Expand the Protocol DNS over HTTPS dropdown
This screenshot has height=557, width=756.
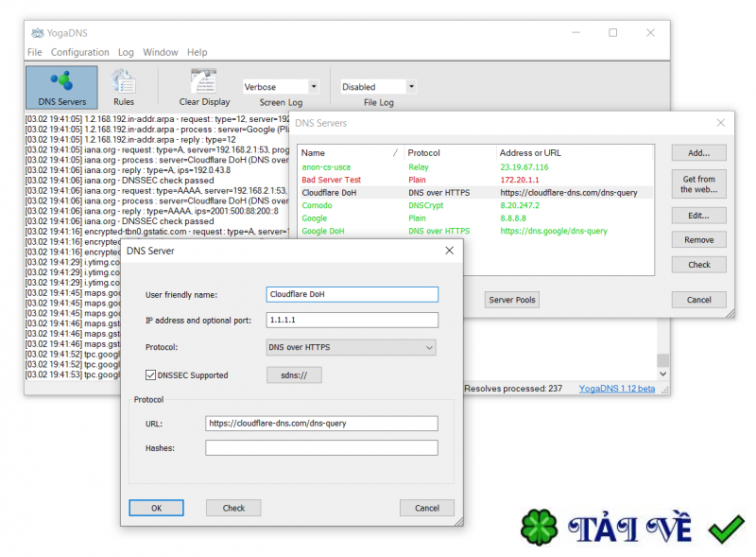point(352,348)
